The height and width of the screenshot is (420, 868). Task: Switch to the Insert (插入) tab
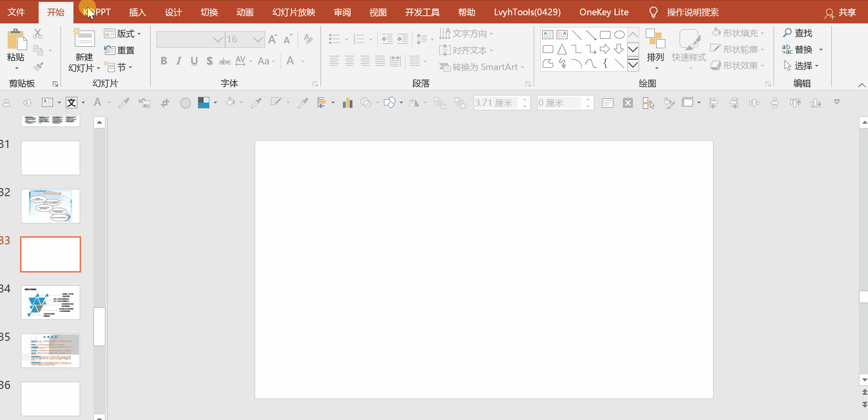click(x=137, y=12)
